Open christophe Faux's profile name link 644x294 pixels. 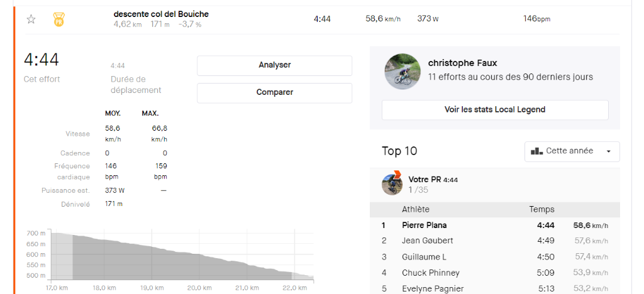[462, 63]
